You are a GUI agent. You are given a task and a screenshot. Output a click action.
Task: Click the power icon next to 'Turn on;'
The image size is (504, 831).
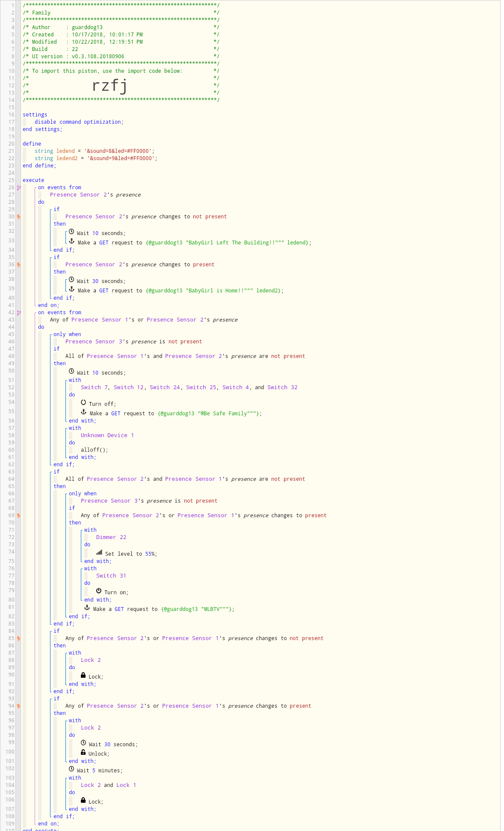(x=99, y=591)
